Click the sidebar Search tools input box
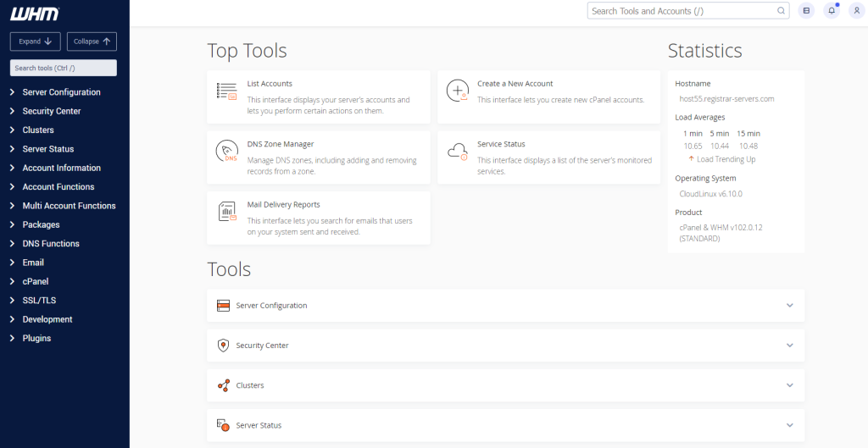868x448 pixels. coord(63,68)
